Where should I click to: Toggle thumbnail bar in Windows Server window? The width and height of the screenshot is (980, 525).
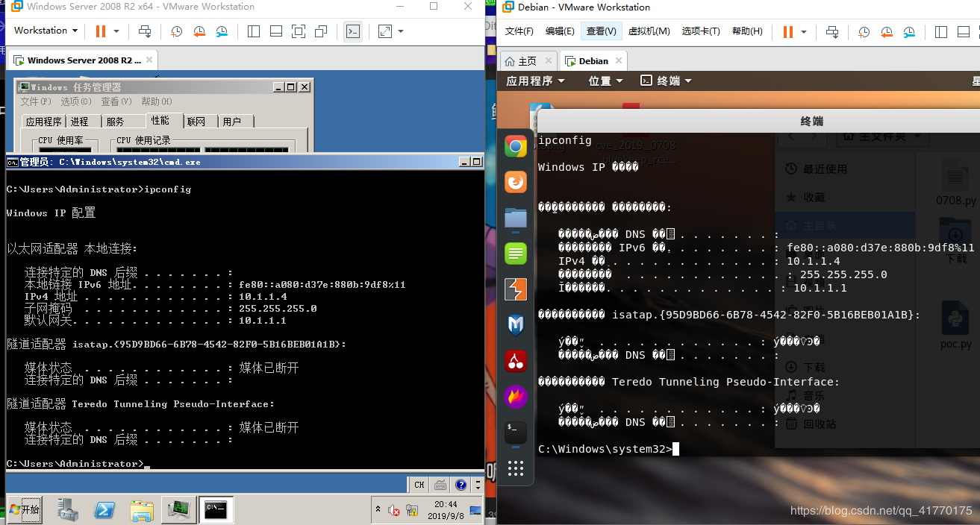(276, 31)
